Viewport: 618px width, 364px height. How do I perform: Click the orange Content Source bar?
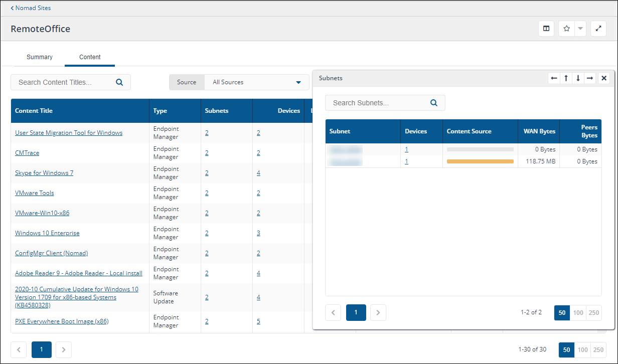coord(480,161)
